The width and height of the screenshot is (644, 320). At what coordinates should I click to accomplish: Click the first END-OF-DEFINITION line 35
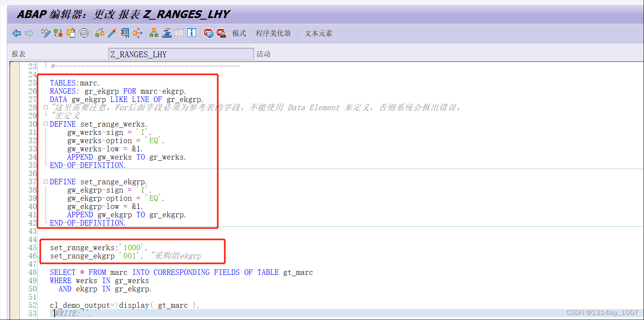click(x=88, y=165)
